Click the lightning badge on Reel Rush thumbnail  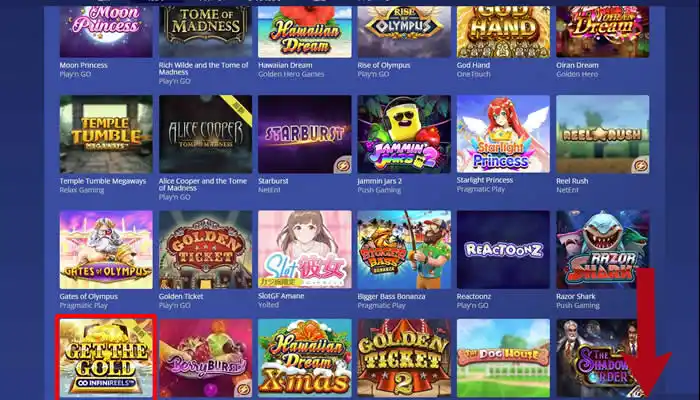pos(640,166)
